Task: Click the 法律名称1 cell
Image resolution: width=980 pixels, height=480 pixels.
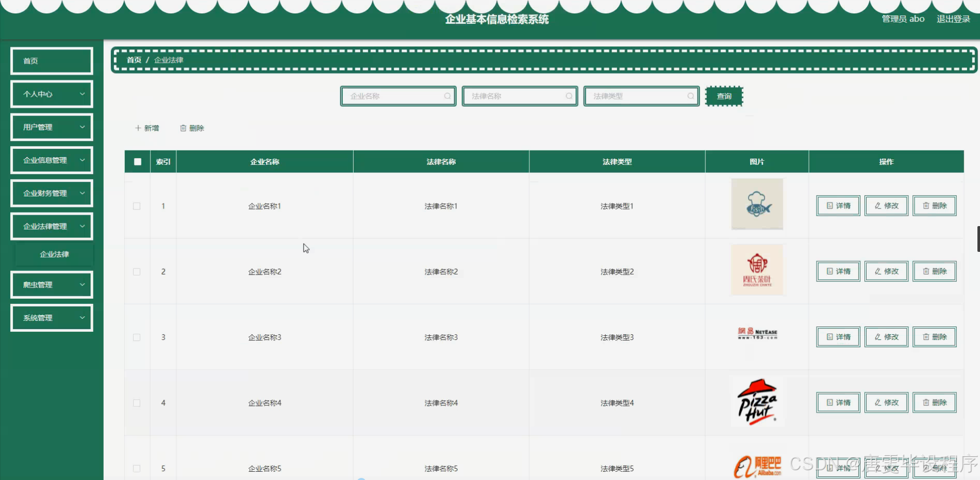Action: click(x=441, y=206)
